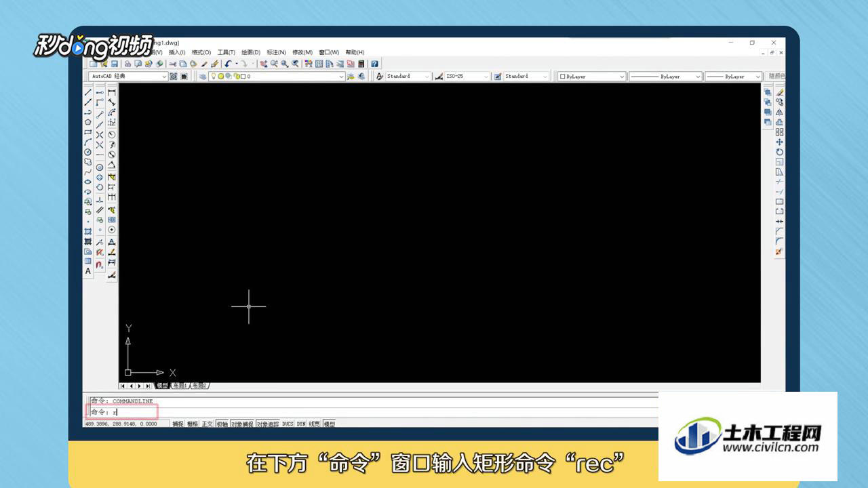Open the AutoCAD 经典 workspace dropdown

click(163, 77)
